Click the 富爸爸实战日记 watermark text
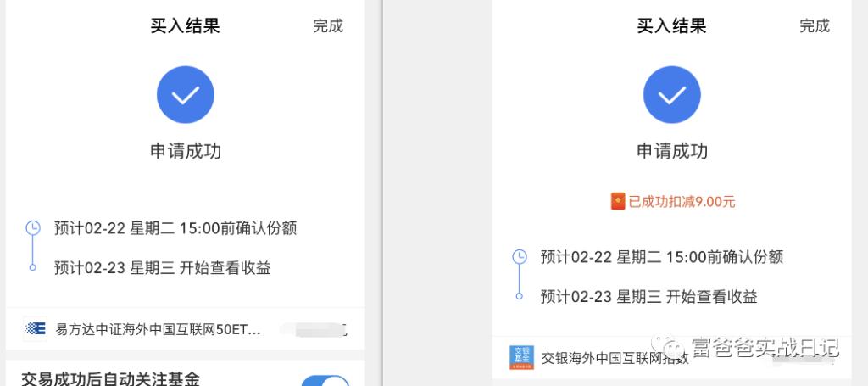The height and width of the screenshot is (386, 868). coord(765,348)
